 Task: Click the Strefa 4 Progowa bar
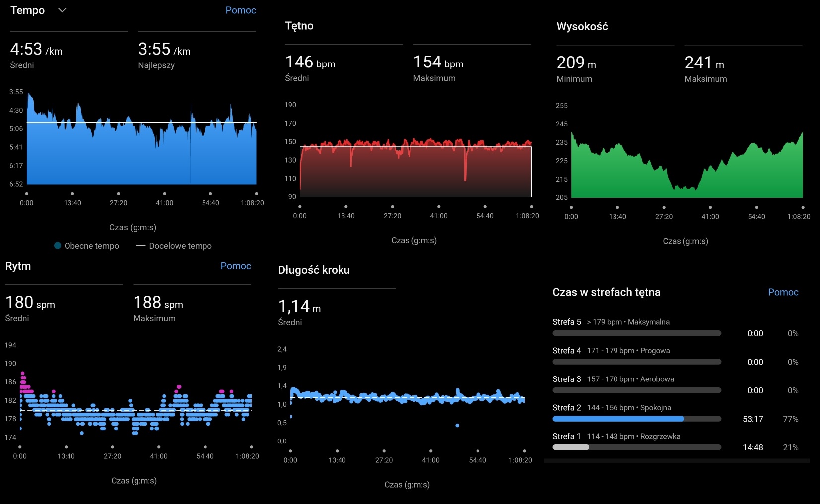click(636, 362)
